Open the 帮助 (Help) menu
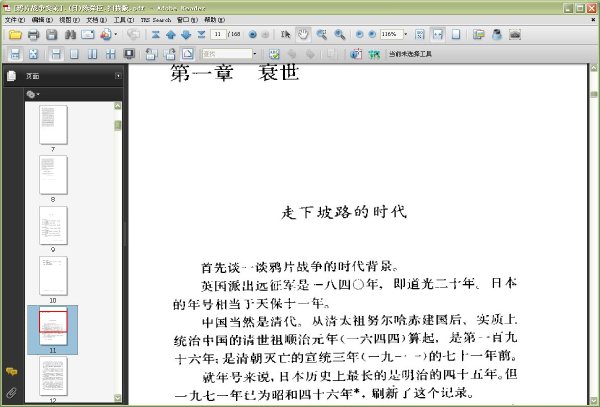The height and width of the screenshot is (407, 600). click(x=214, y=20)
